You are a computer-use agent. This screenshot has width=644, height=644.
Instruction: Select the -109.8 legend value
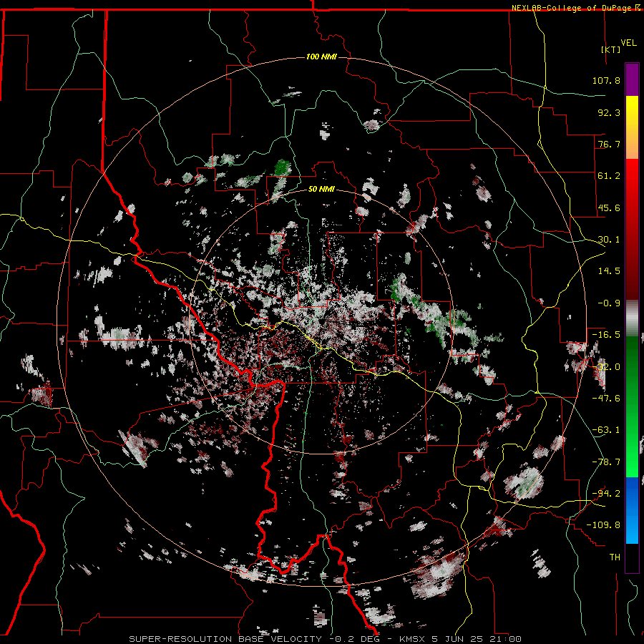tap(603, 525)
